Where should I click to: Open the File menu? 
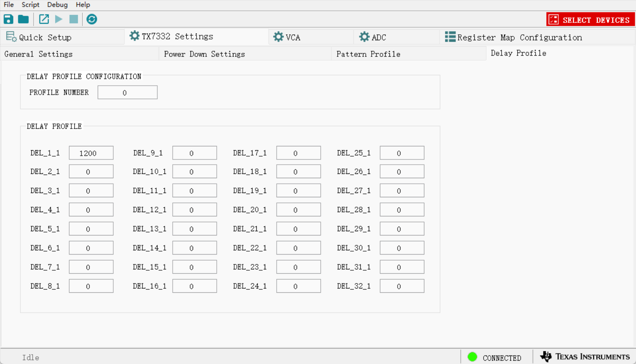(x=8, y=5)
